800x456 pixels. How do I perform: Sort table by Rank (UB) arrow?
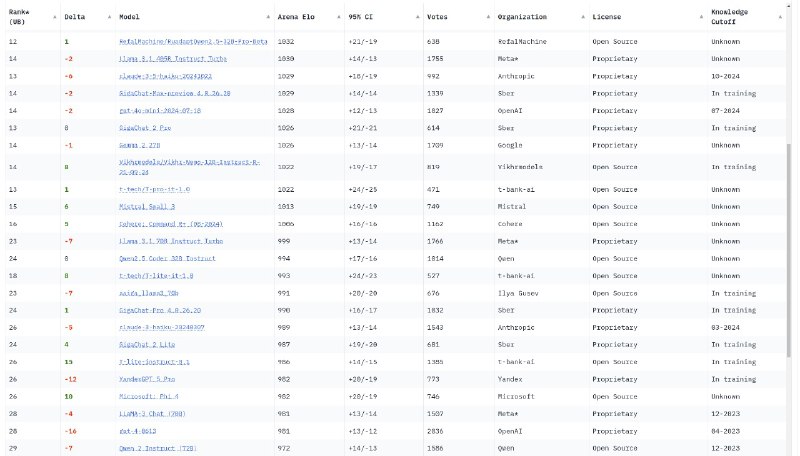coord(55,17)
